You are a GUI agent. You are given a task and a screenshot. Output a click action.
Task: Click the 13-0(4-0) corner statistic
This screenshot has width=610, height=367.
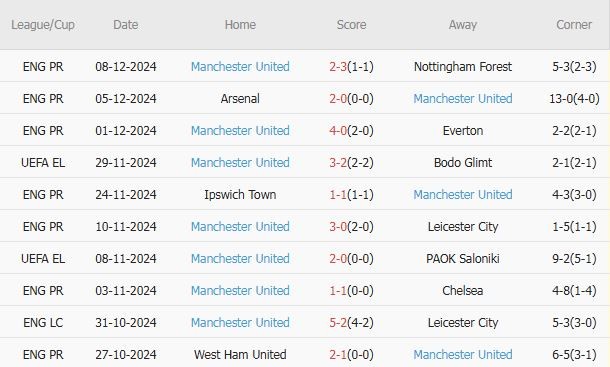click(574, 98)
